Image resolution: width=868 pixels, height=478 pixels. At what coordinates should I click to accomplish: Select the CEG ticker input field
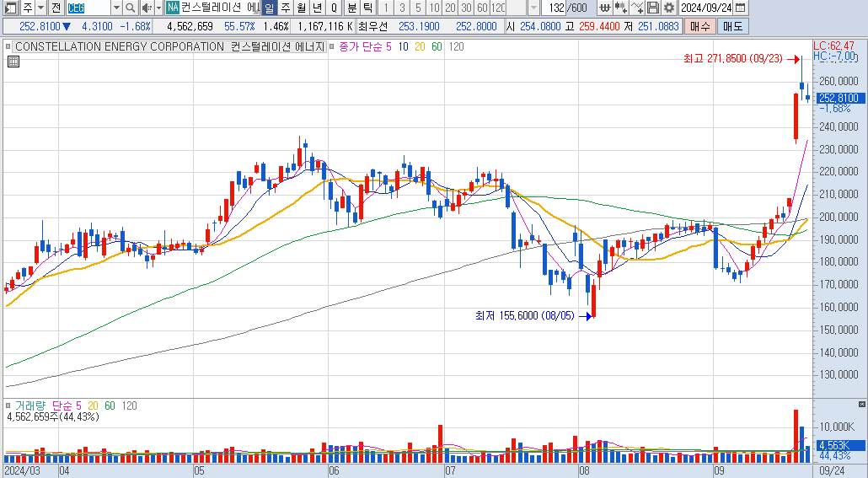pyautogui.click(x=88, y=8)
